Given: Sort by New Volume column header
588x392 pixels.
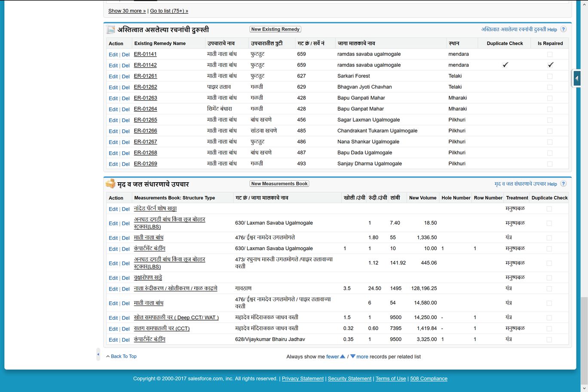Looking at the screenshot, I should 423,198.
